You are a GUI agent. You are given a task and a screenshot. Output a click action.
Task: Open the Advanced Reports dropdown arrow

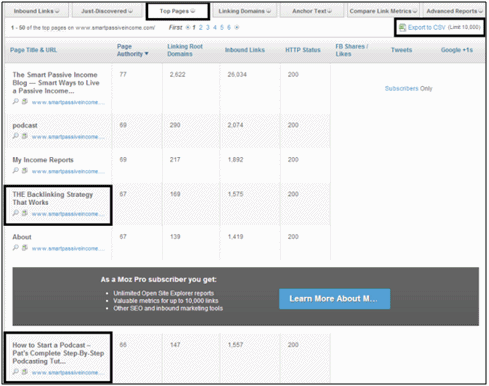480,11
